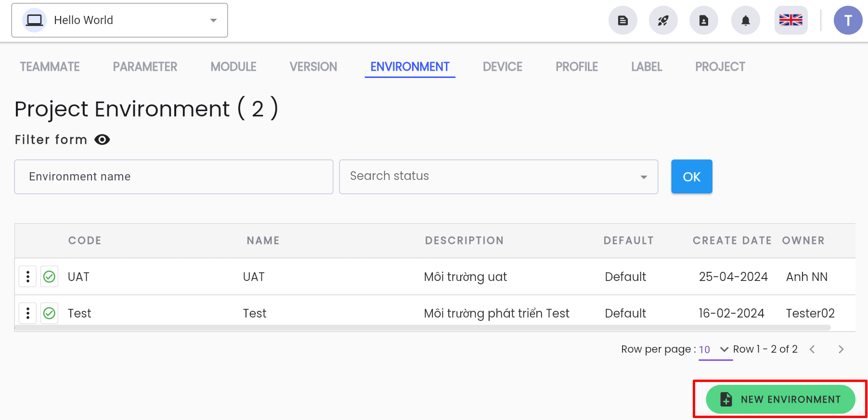Click the OK filter button
The width and height of the screenshot is (868, 420).
[692, 177]
